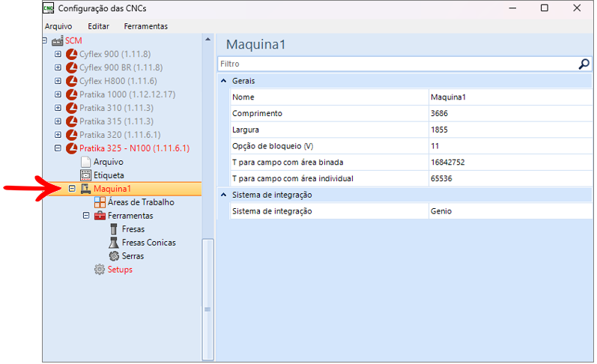Screen dimensions: 597x364
Task: Collapse the Sistema de integração section
Action: point(223,195)
